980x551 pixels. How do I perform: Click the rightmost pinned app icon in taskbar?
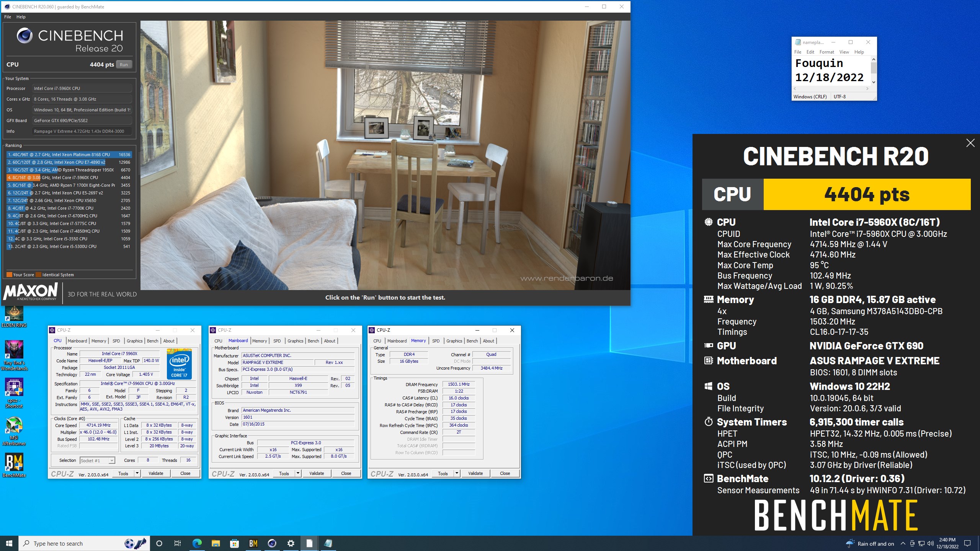point(328,543)
